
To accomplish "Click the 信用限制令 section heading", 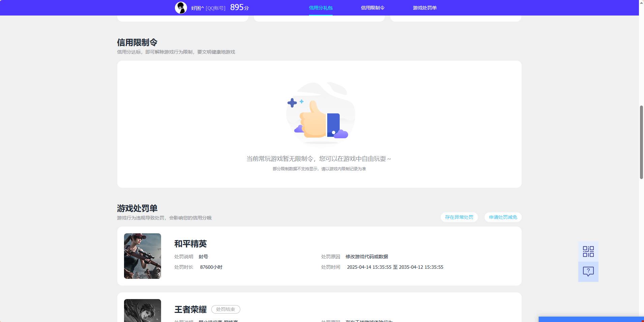I will [137, 42].
